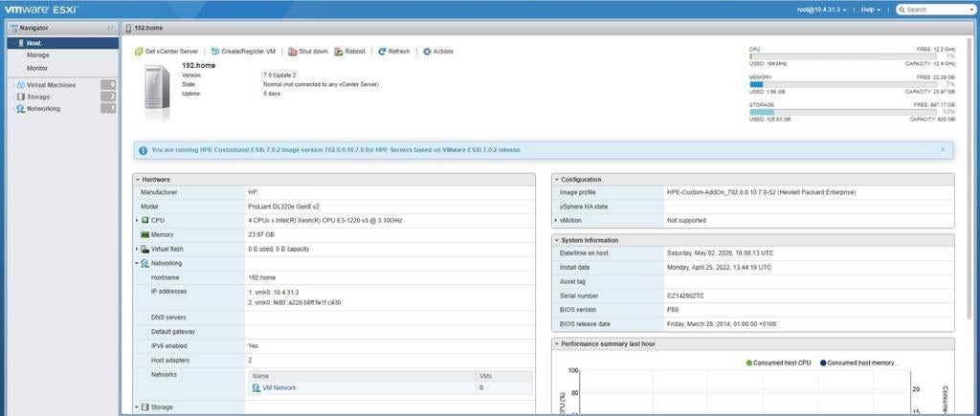The width and height of the screenshot is (980, 416).
Task: Click the Reboot icon
Action: tap(339, 52)
